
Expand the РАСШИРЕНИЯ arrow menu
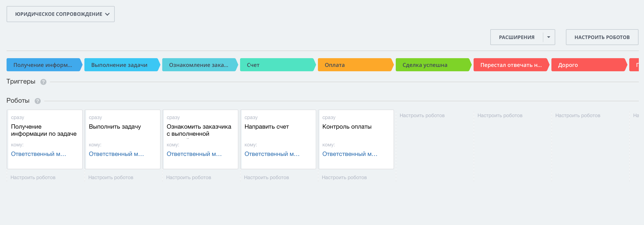point(549,37)
